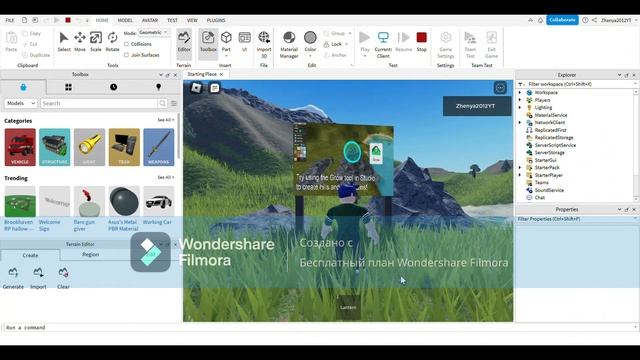The height and width of the screenshot is (360, 640).
Task: Enable the Collisions checkbox
Action: coord(127,44)
